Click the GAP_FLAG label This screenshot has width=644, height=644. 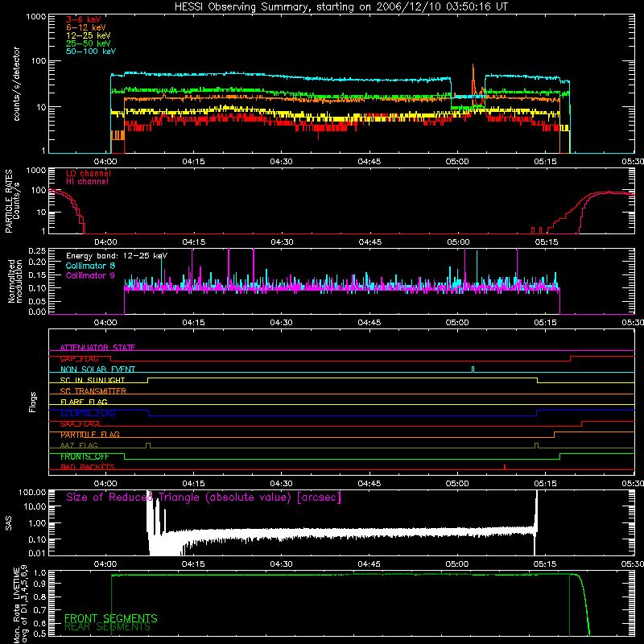pos(79,358)
